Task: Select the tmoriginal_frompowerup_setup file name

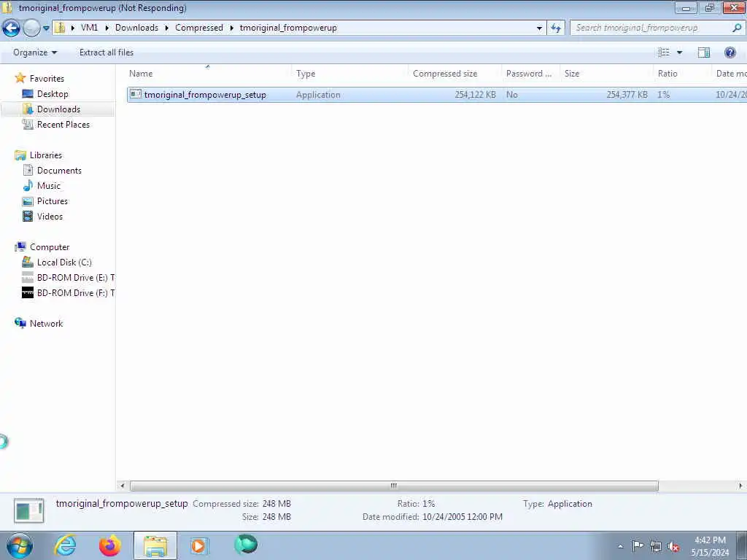Action: tap(205, 95)
